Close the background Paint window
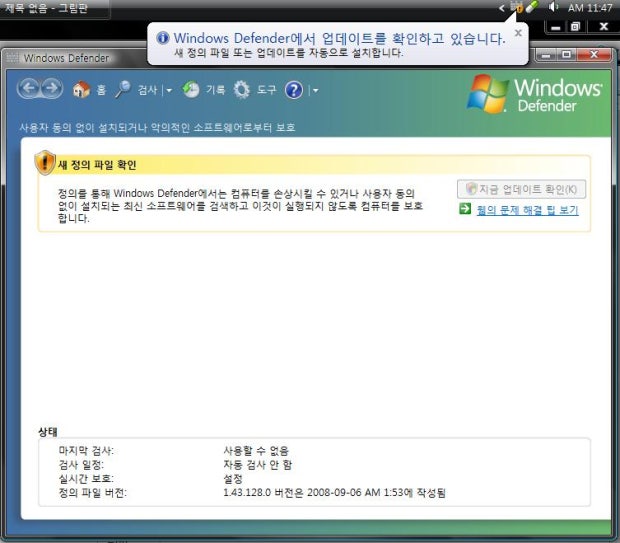This screenshot has width=620, height=543. point(603,26)
